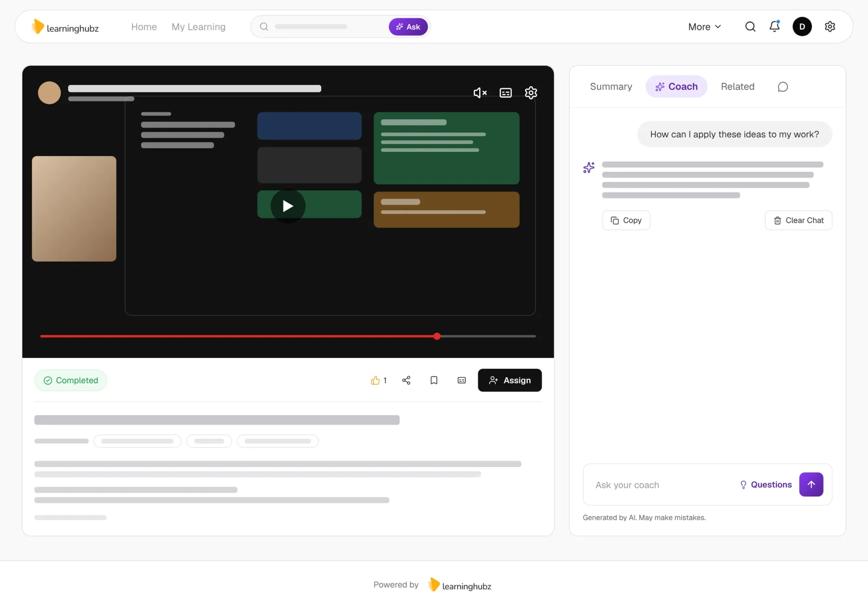Switch to the Summary tab
Viewport: 868px width, 608px height.
(x=611, y=87)
